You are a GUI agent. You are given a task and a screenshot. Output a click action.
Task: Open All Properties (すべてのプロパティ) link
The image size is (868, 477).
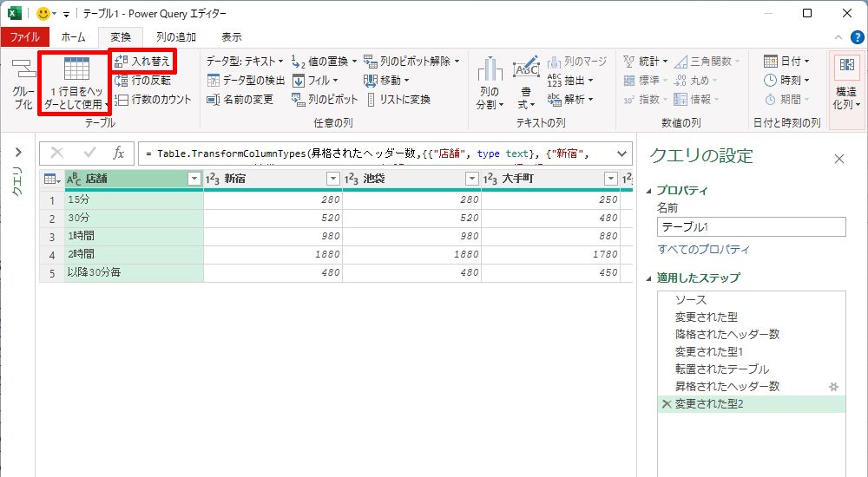[x=703, y=250]
